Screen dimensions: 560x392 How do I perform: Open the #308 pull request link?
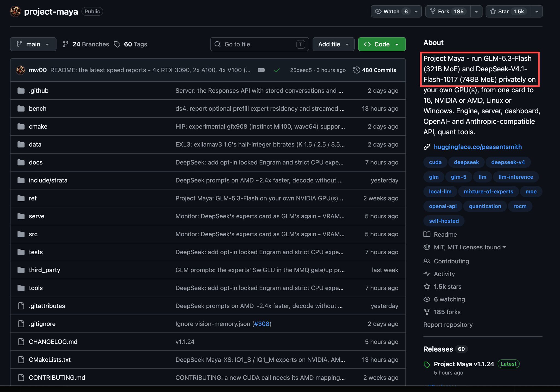[262, 324]
